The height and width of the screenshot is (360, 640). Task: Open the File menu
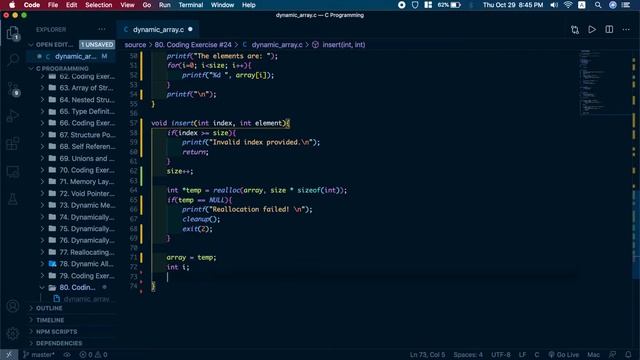point(53,5)
